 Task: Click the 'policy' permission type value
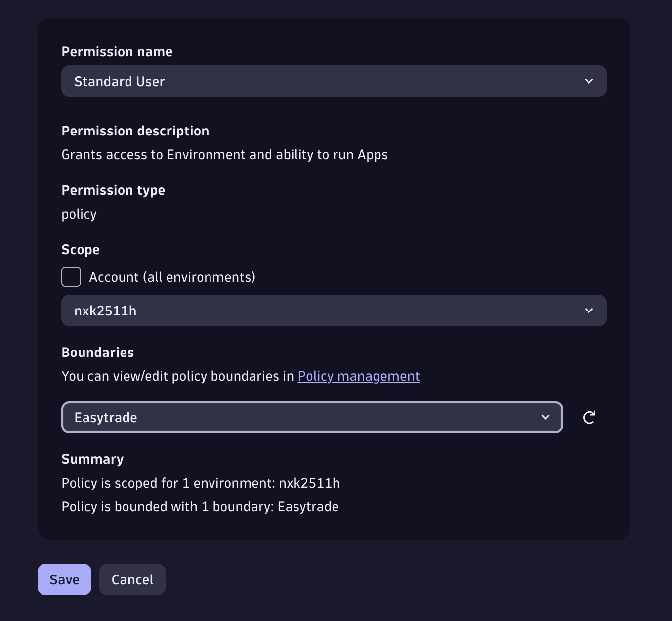coord(79,214)
